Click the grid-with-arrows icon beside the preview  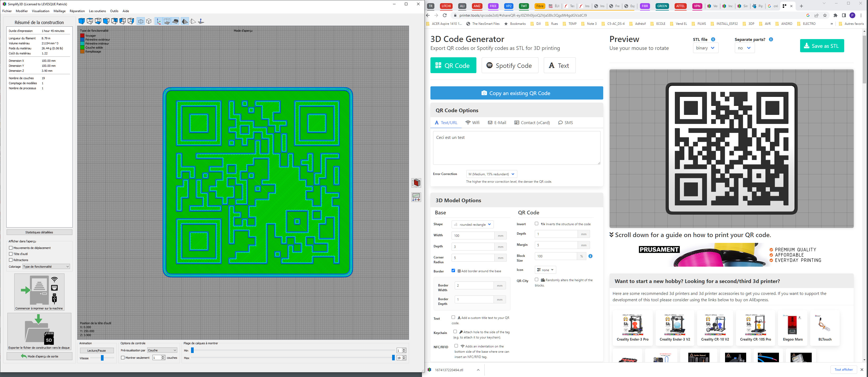[x=416, y=197]
